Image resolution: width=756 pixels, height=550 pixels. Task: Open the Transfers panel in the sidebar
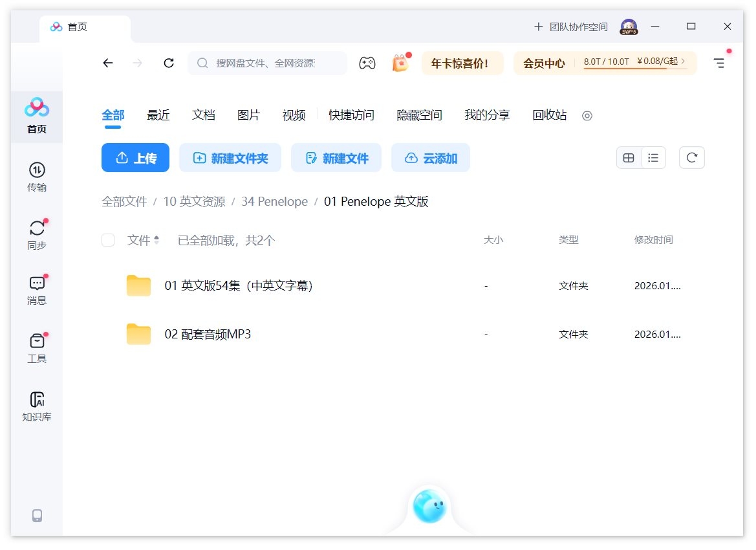(x=37, y=175)
